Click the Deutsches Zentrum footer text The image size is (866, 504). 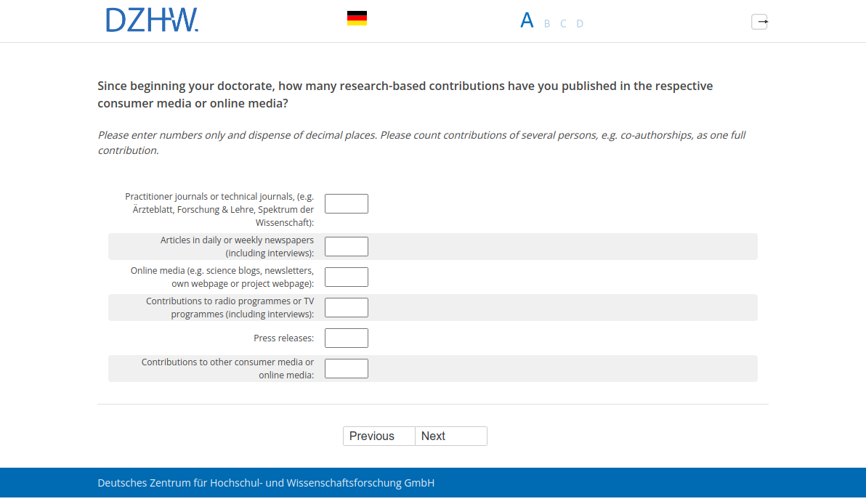[266, 483]
